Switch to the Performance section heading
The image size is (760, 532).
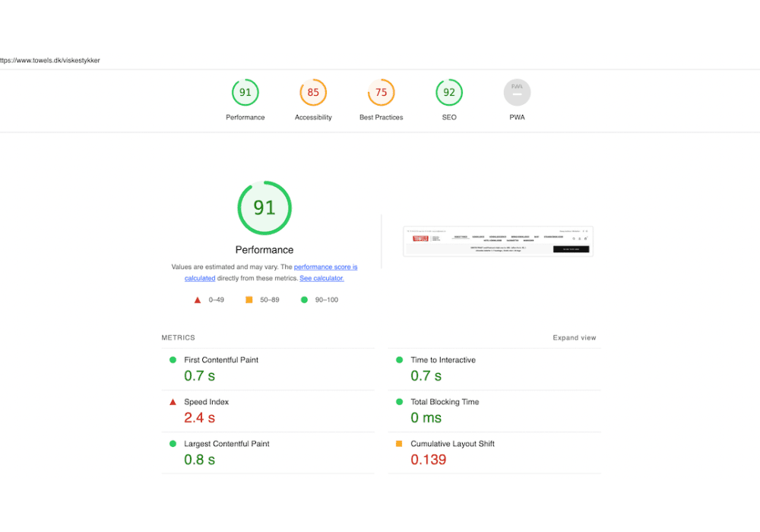pos(264,249)
